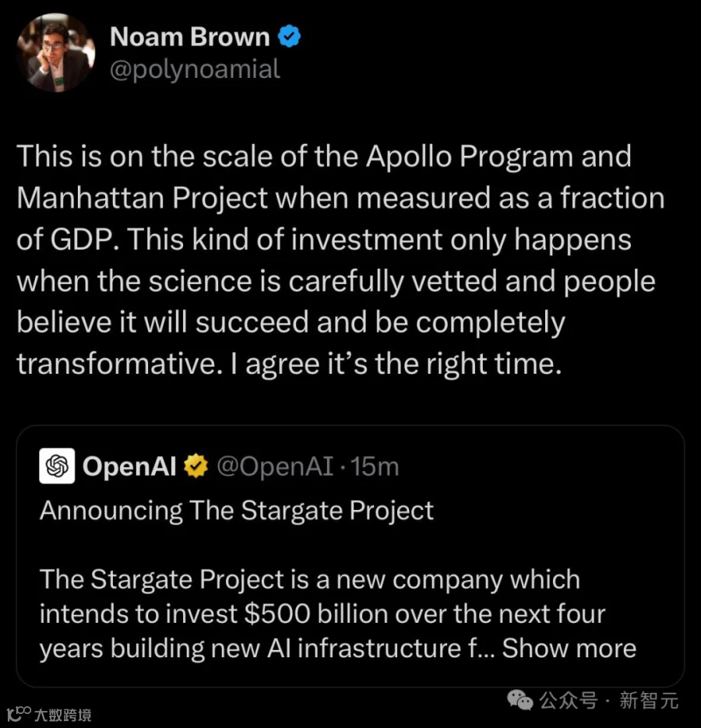
Task: Open the 15m timestamp of quoted tweet
Action: click(x=375, y=466)
